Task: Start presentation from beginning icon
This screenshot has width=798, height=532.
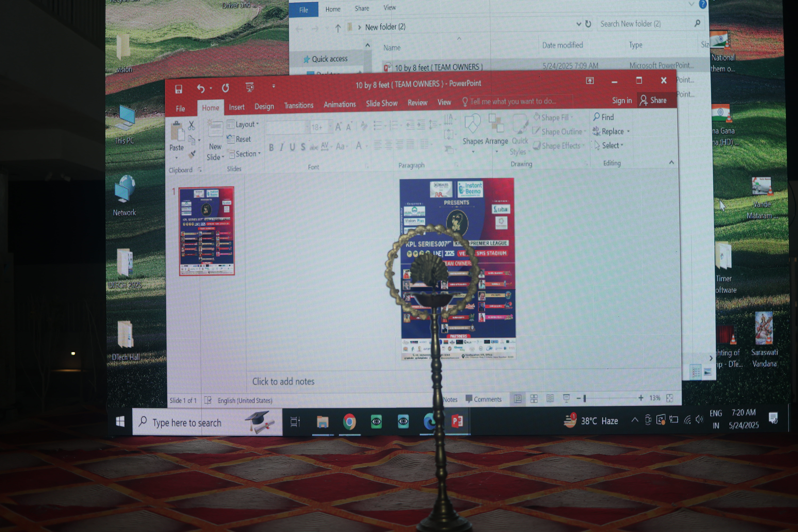Action: (250, 87)
